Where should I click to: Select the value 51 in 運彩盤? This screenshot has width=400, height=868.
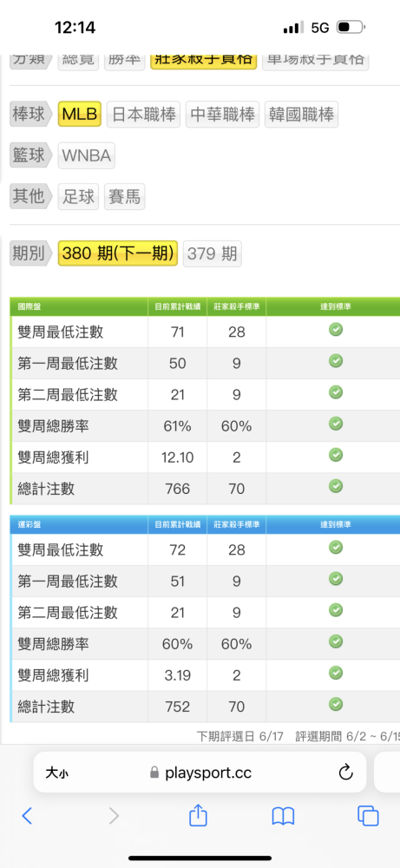[178, 582]
